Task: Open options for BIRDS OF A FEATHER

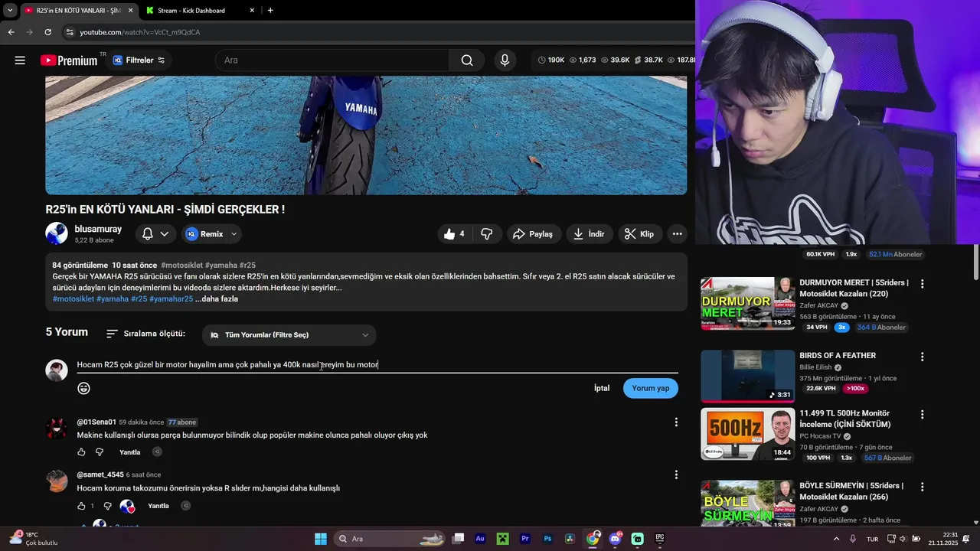Action: pos(923,357)
